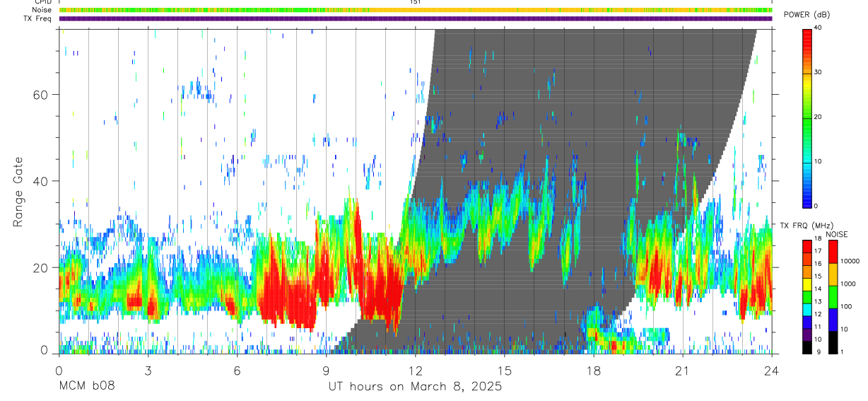This screenshot has width=868, height=401.
Task: Click the 40 range gate axis label
Action: pyautogui.click(x=43, y=181)
